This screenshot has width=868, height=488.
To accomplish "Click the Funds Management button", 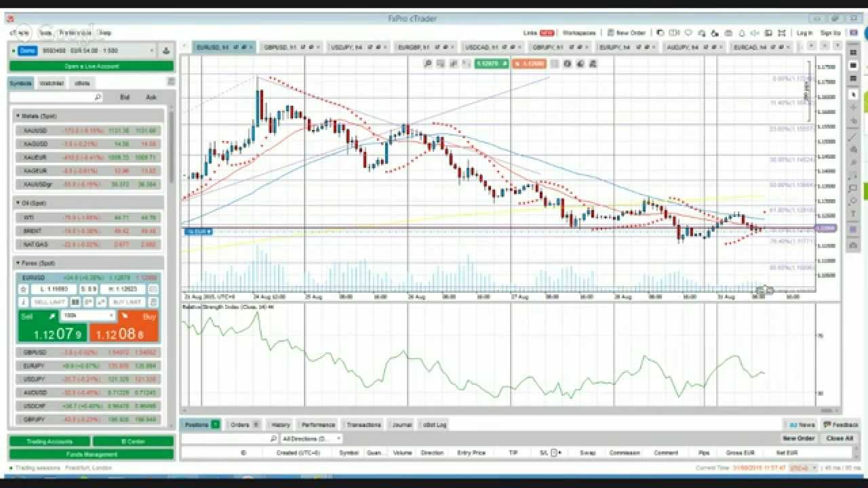I will pyautogui.click(x=92, y=454).
